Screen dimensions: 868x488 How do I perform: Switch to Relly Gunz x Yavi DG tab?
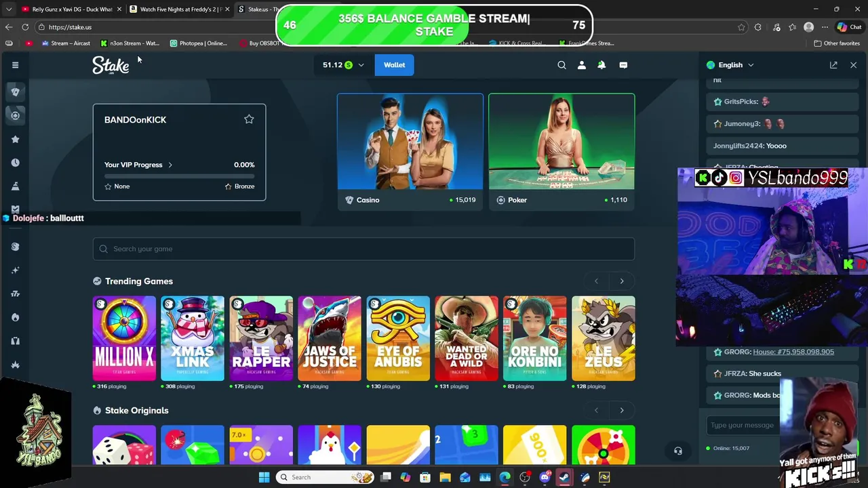(71, 9)
